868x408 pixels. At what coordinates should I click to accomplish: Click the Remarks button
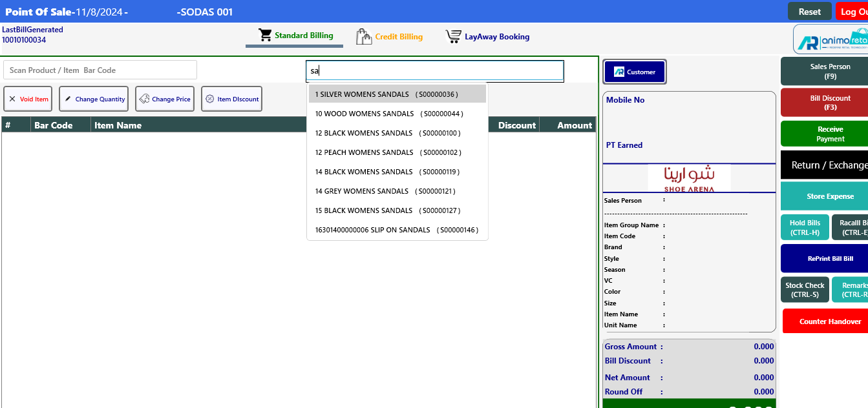[x=850, y=289]
